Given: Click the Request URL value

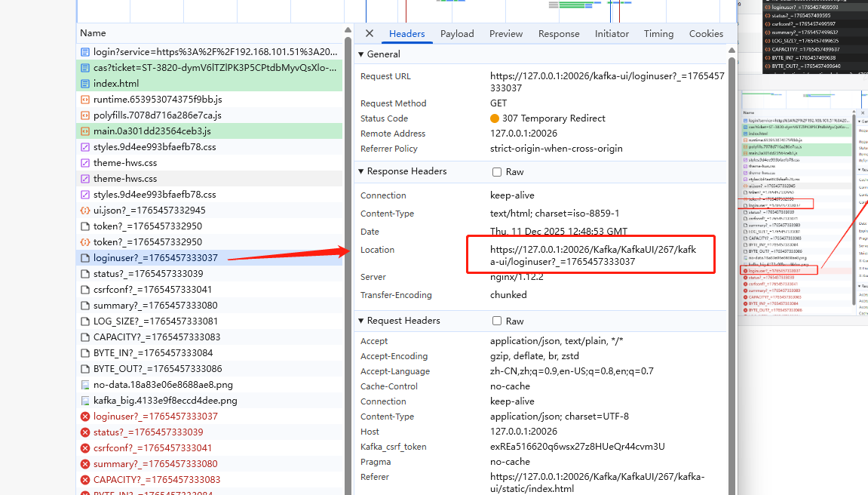Looking at the screenshot, I should click(607, 82).
